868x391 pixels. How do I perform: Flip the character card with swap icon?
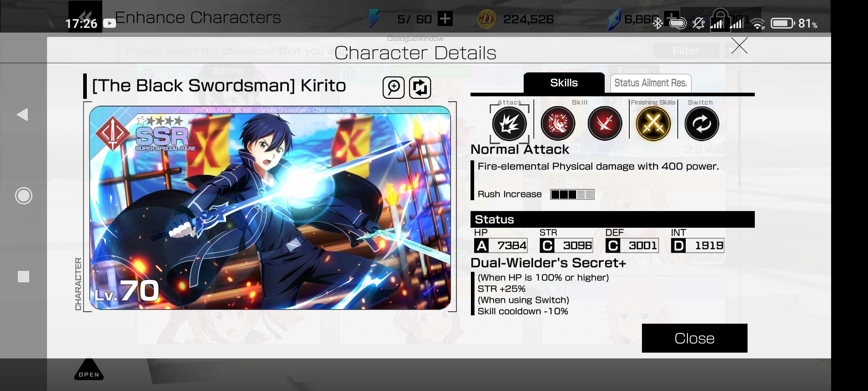pyautogui.click(x=420, y=88)
